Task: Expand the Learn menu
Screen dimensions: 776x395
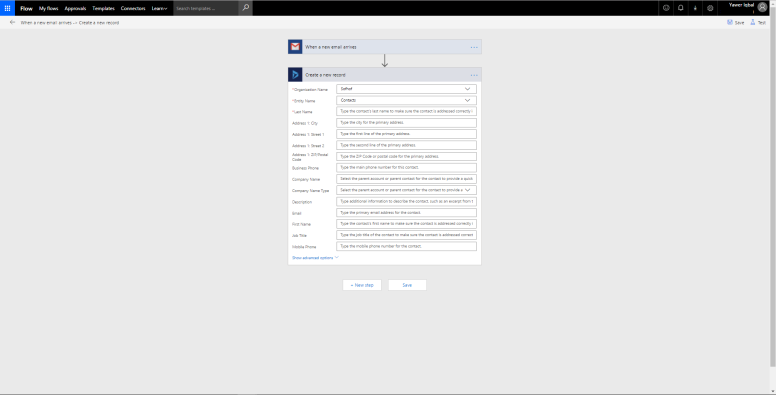Action: coord(159,8)
